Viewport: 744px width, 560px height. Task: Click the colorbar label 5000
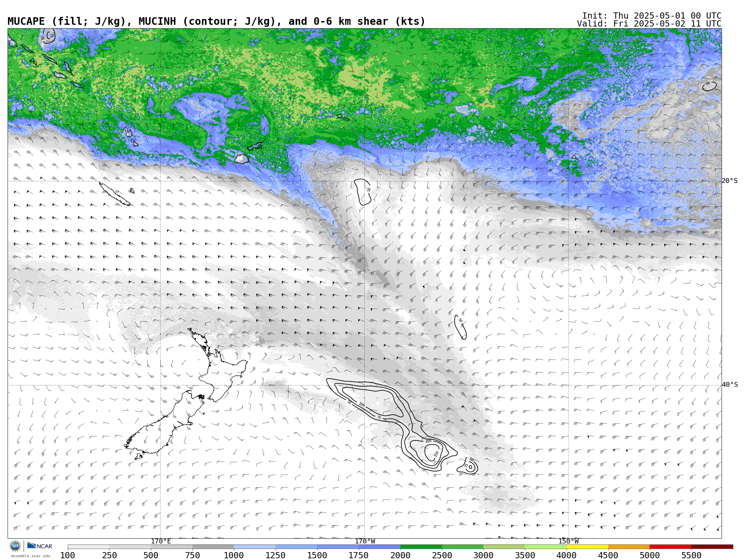point(650,555)
